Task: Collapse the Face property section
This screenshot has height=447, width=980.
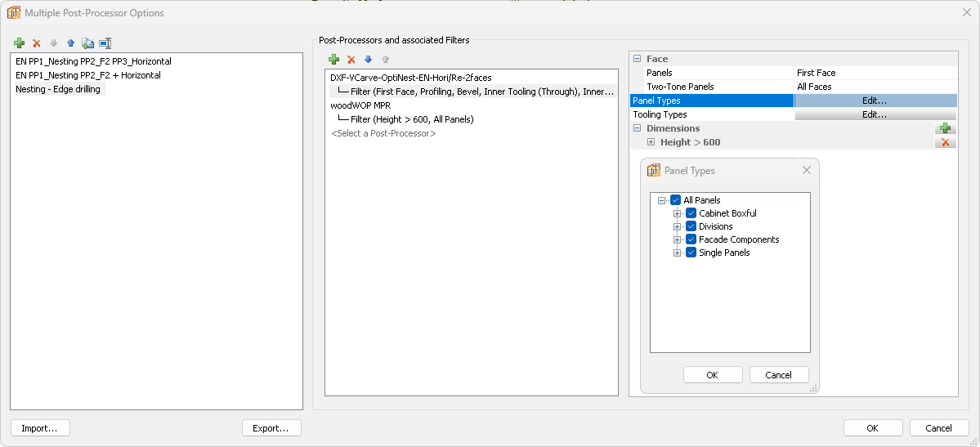Action: point(637,59)
